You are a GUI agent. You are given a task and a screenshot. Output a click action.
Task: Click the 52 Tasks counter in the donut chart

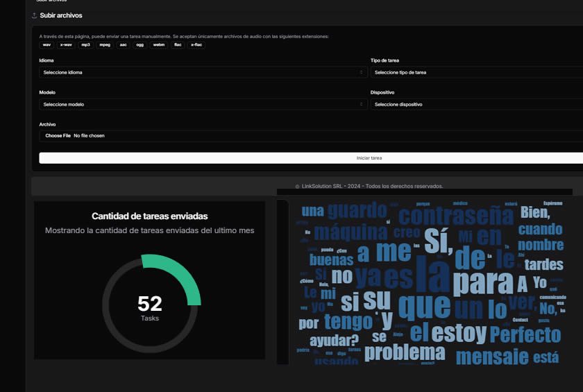pos(149,307)
